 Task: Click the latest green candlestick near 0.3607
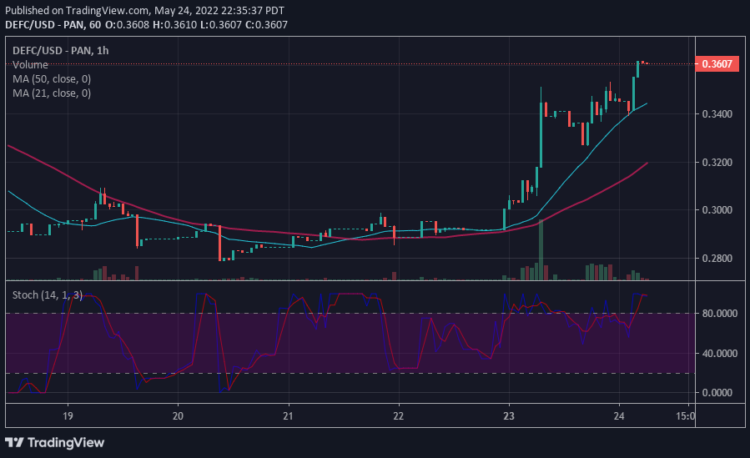[x=638, y=69]
